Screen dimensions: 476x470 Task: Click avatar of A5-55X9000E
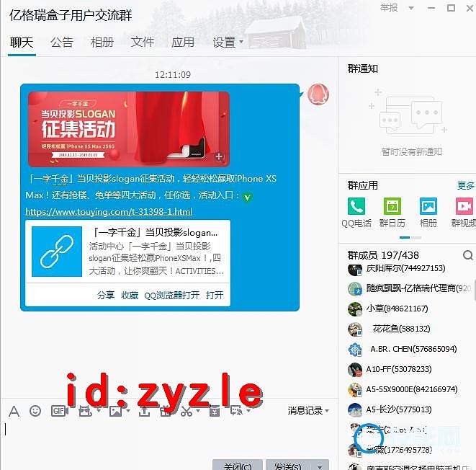coord(354,389)
